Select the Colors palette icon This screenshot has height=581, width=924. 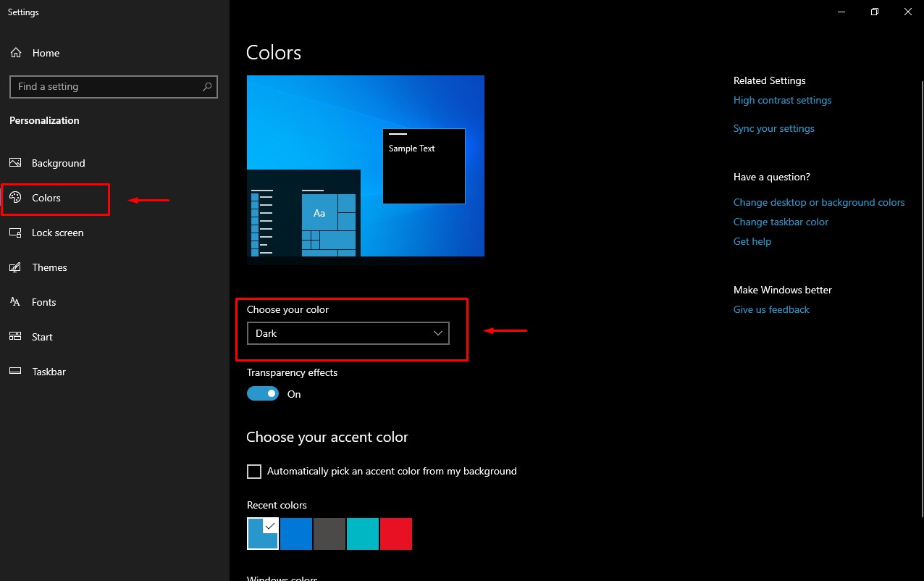(x=15, y=198)
